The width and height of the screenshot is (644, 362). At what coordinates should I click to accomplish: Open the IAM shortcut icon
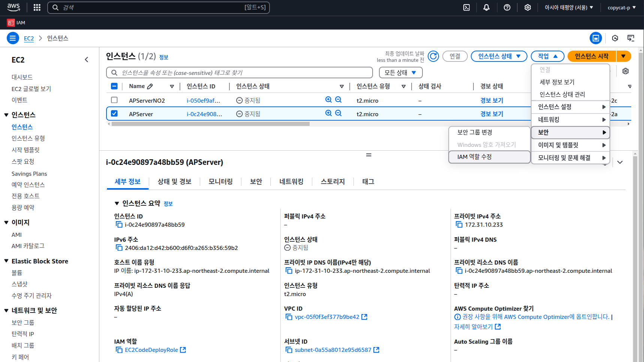[11, 23]
